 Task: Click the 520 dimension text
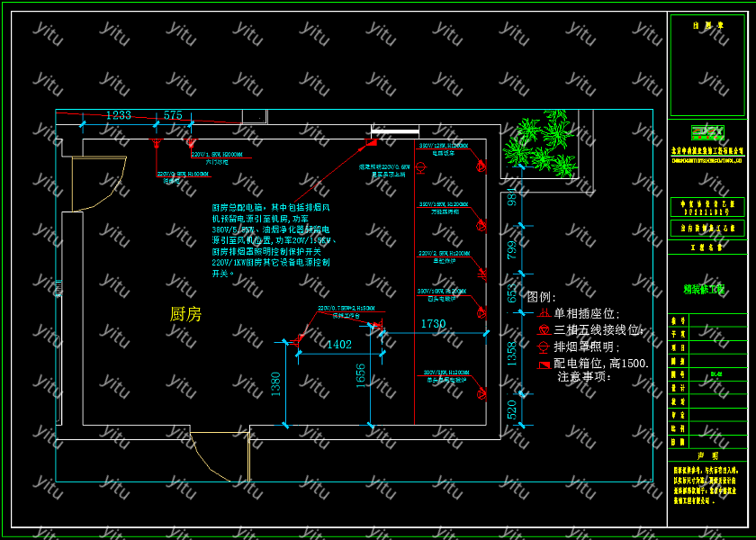(x=511, y=409)
